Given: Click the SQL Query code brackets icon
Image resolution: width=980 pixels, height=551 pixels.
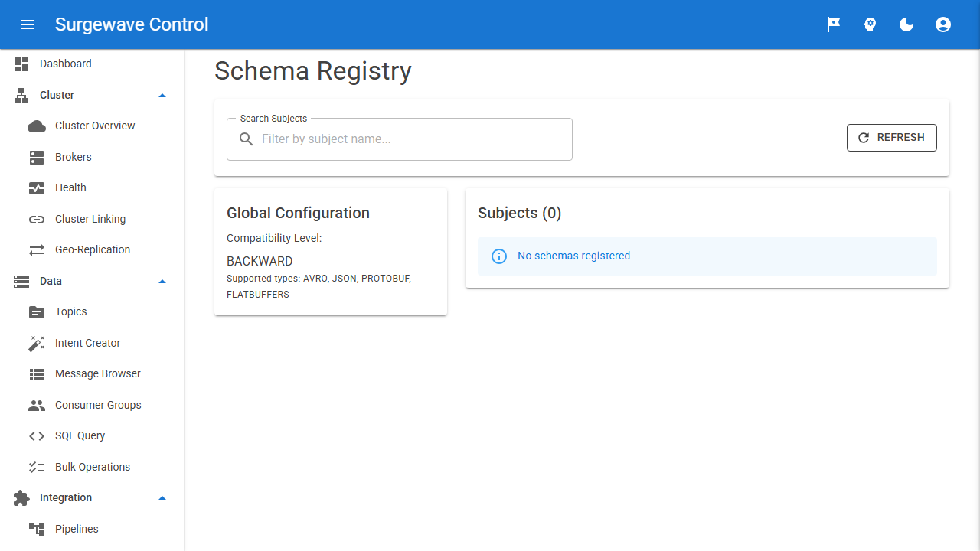Looking at the screenshot, I should (37, 436).
